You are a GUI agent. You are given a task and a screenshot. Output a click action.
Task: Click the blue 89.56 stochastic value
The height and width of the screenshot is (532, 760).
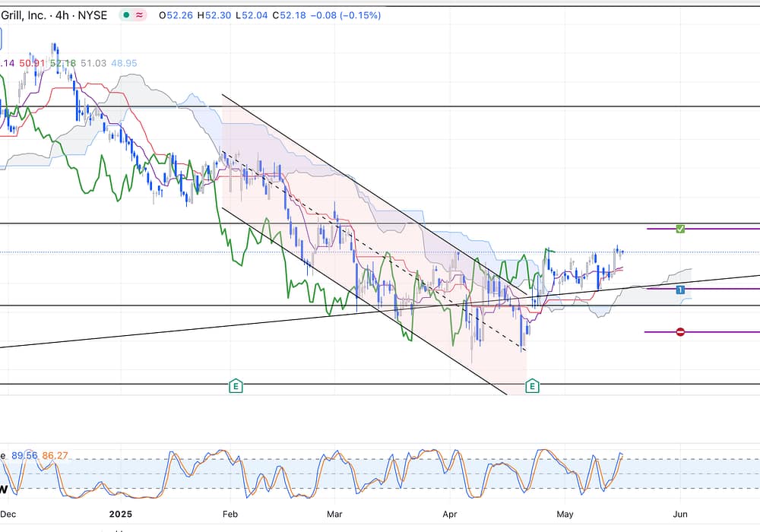point(25,455)
